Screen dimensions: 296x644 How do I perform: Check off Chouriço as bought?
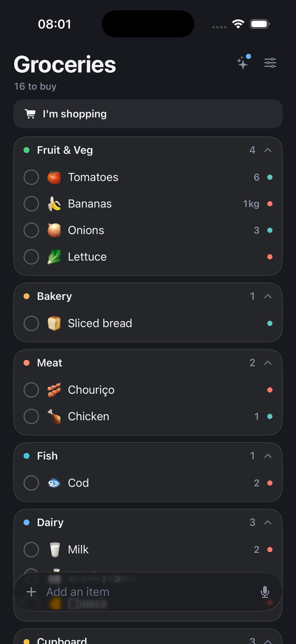click(31, 390)
